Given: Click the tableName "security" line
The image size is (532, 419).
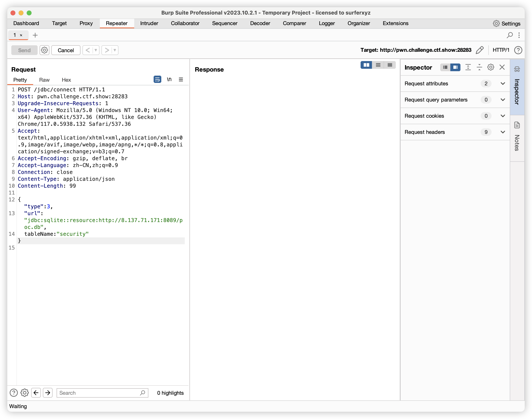Looking at the screenshot, I should [56, 234].
